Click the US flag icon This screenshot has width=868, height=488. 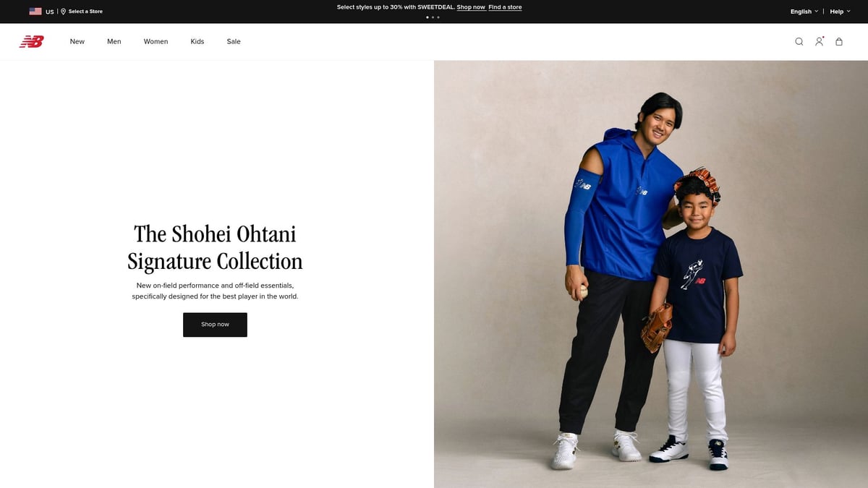point(35,12)
